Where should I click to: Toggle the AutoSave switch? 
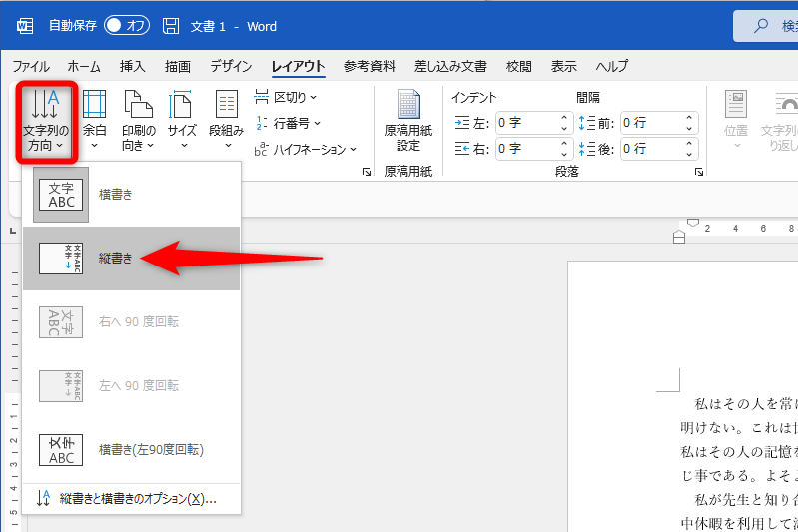(x=127, y=25)
